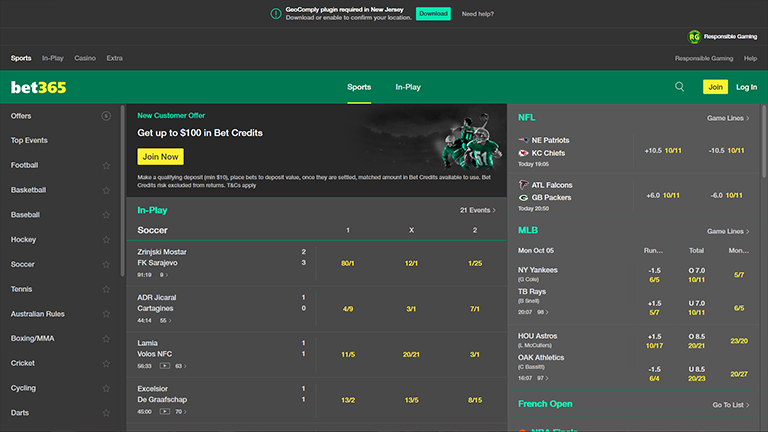This screenshot has width=768, height=432.
Task: Click the Join Now offer button
Action: [160, 157]
